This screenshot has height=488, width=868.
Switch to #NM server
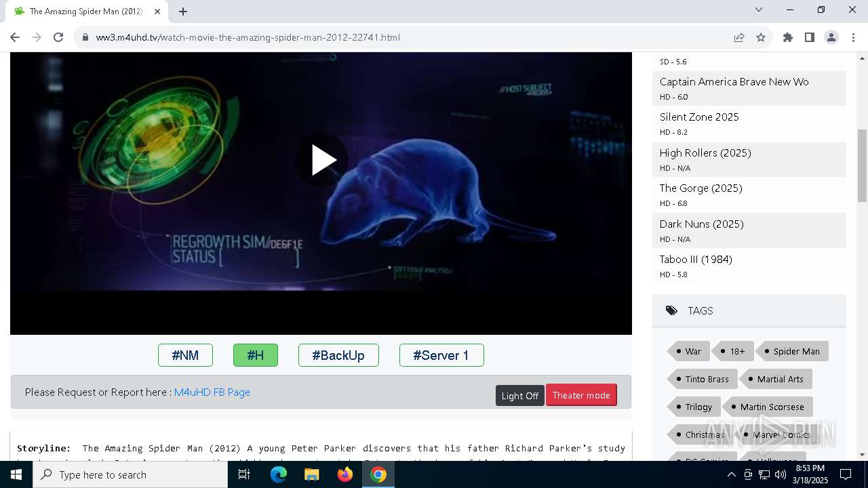click(x=185, y=355)
